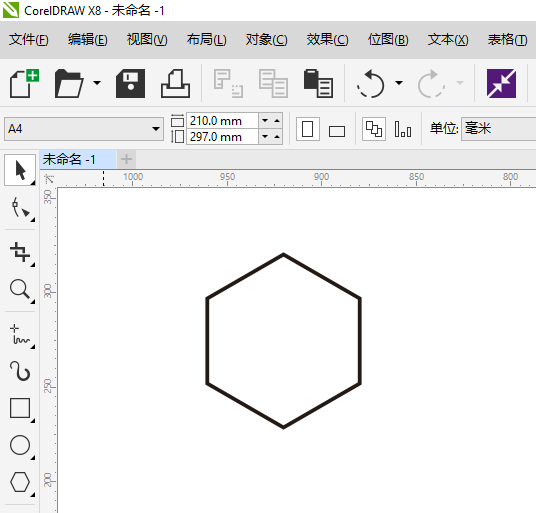Open the dropdown arrow beside Open folder

97,83
